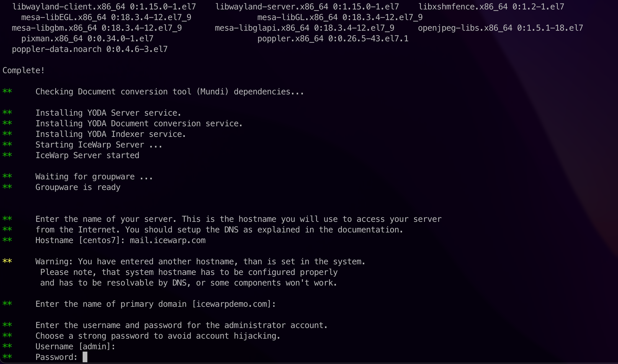Click the YODA Document conversion service line
Viewport: 618px width, 364px height.
click(139, 123)
